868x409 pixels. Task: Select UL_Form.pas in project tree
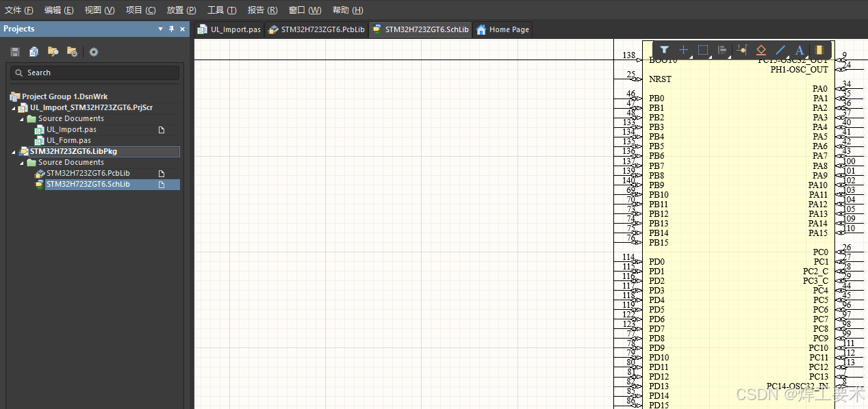68,140
